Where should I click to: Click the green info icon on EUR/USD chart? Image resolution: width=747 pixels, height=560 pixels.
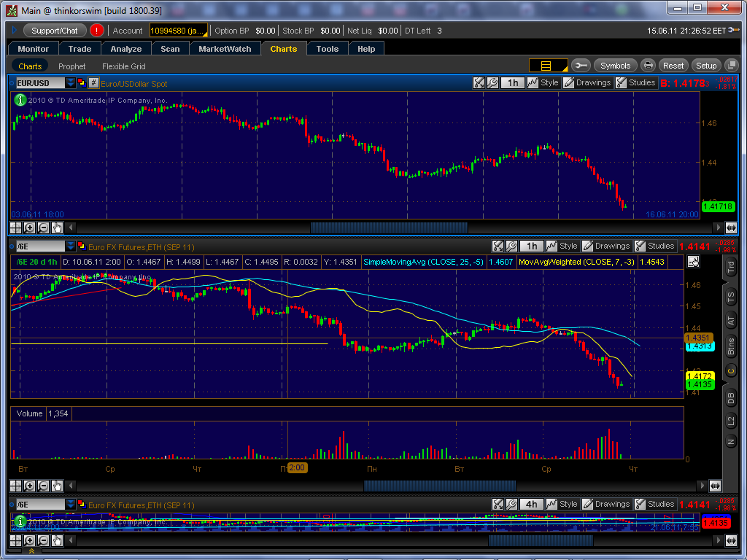pos(20,100)
